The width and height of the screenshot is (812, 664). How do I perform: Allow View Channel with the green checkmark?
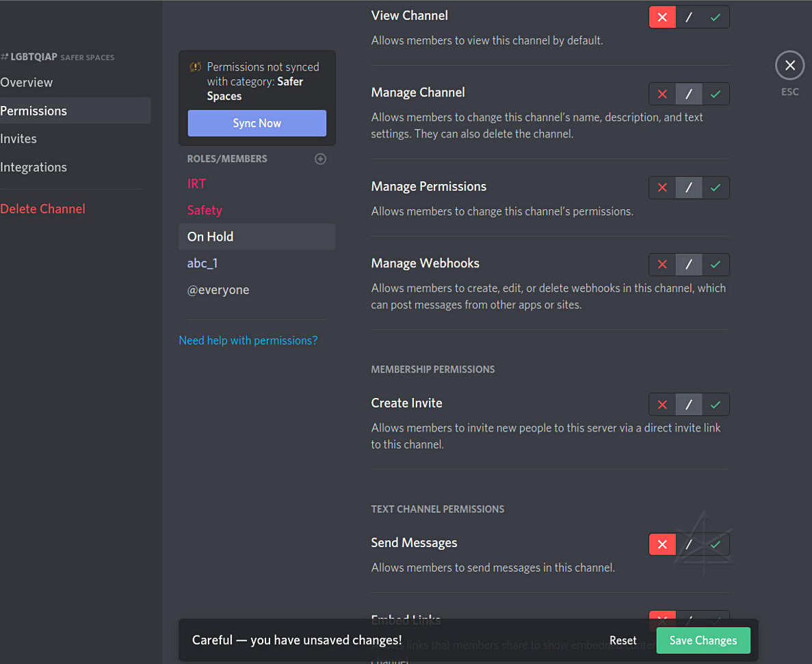point(716,17)
